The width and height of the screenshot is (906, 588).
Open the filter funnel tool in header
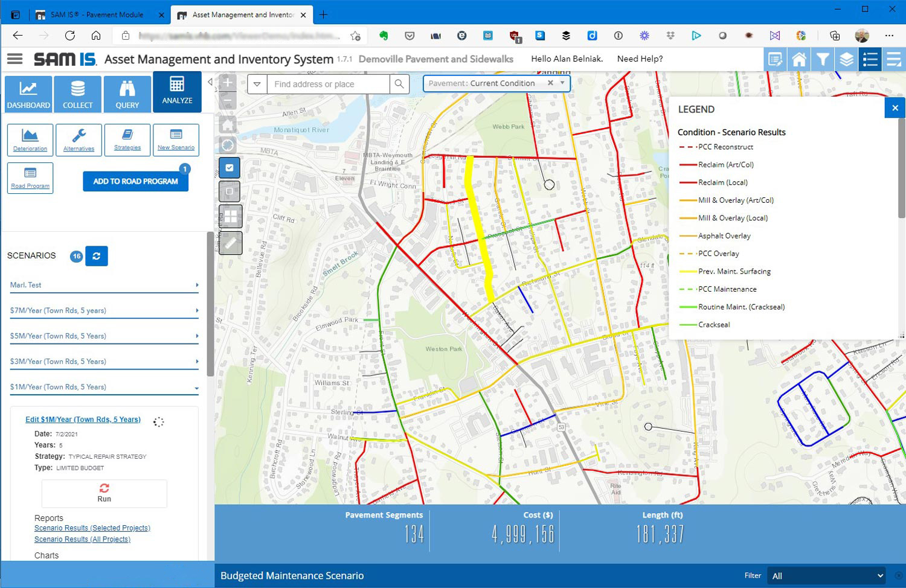(823, 59)
